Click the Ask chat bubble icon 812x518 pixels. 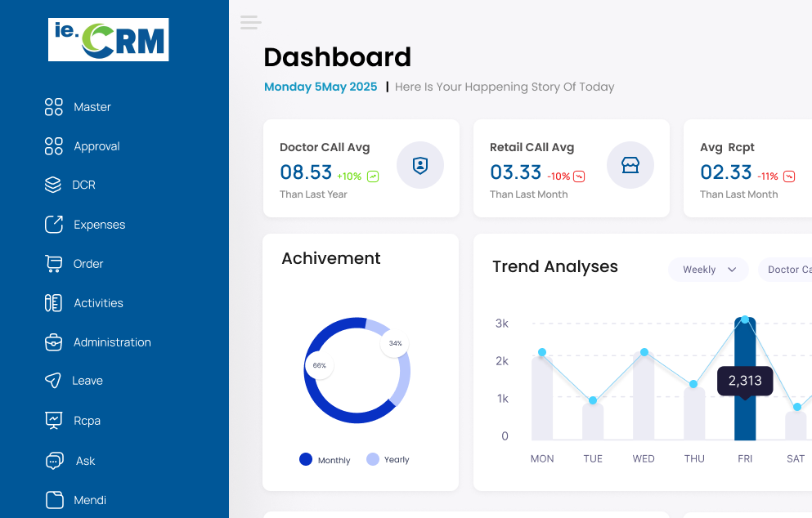(x=54, y=461)
